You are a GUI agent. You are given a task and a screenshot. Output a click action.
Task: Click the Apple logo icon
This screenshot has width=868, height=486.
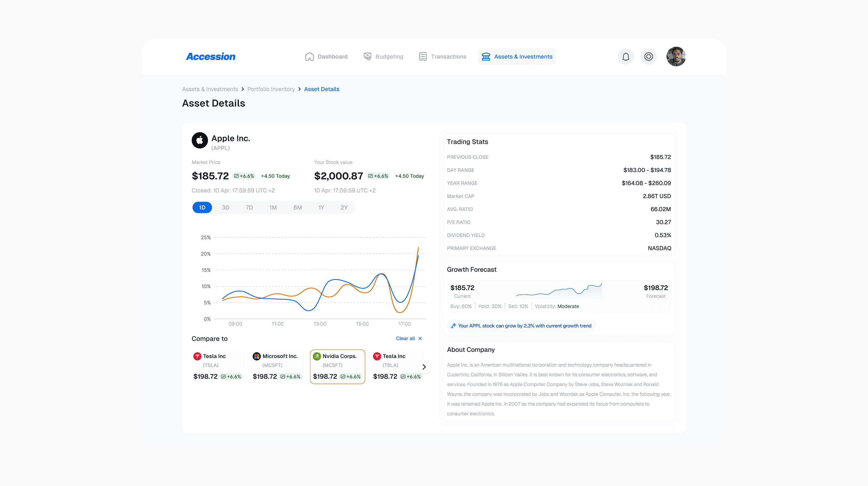(199, 140)
